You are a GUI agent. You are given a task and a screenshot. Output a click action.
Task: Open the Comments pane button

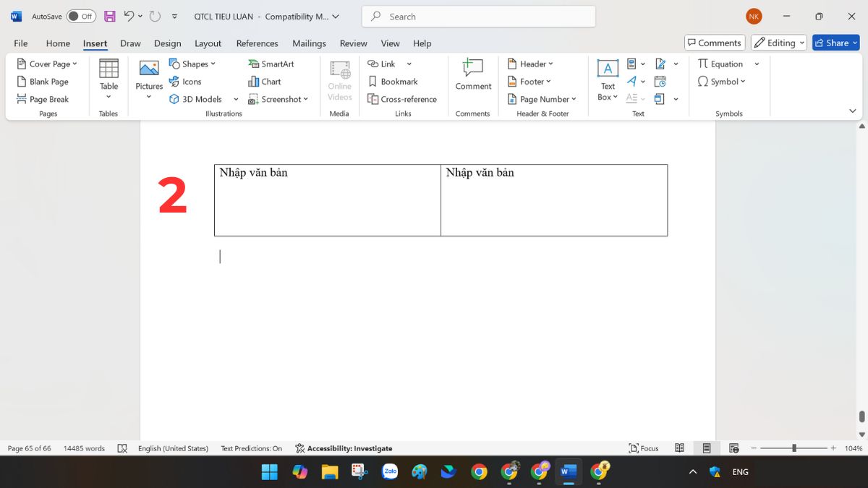715,43
